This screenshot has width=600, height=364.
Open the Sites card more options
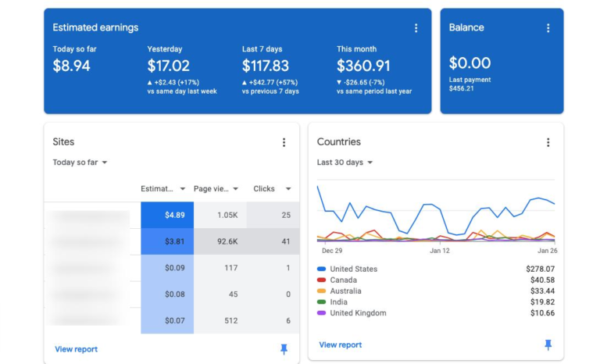284,142
